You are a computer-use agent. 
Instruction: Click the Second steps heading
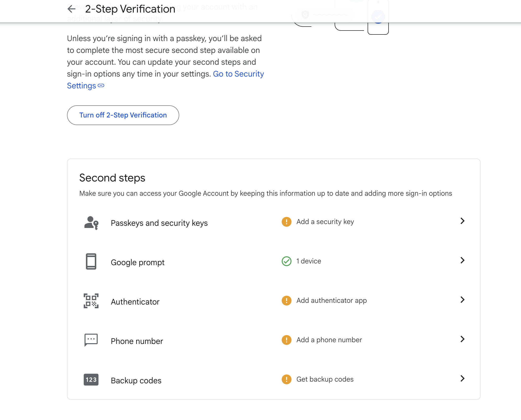coord(112,178)
